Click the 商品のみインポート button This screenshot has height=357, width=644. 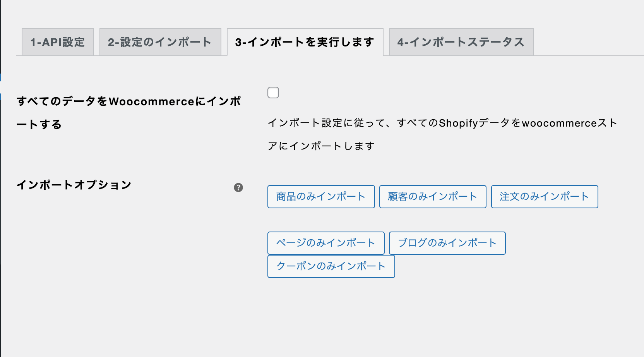pyautogui.click(x=321, y=197)
